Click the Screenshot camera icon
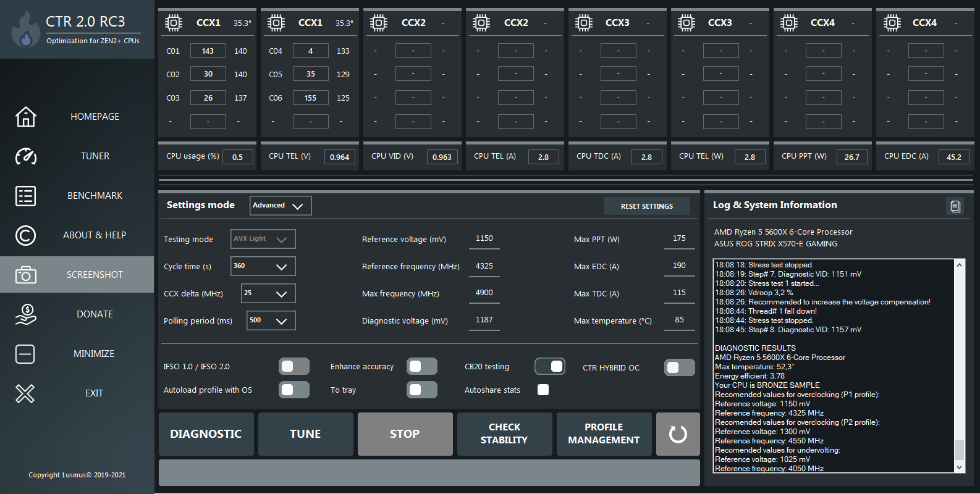The height and width of the screenshot is (494, 980). tap(25, 275)
